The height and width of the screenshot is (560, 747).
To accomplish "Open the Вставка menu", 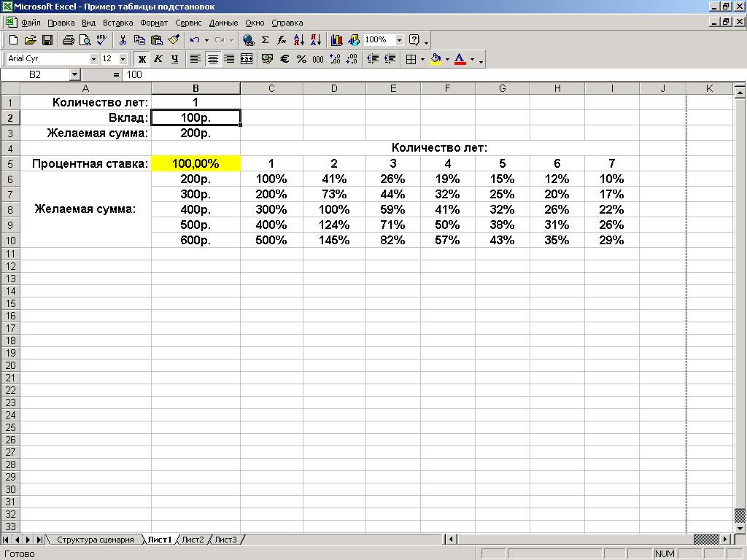I will (x=117, y=23).
